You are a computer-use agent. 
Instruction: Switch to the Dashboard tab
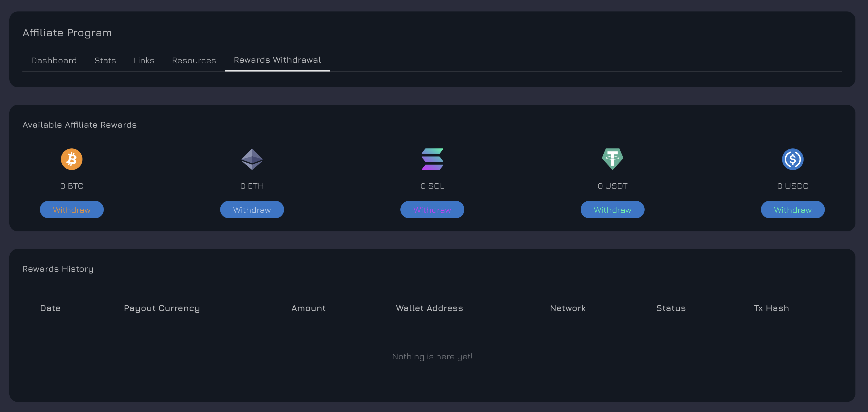point(54,61)
